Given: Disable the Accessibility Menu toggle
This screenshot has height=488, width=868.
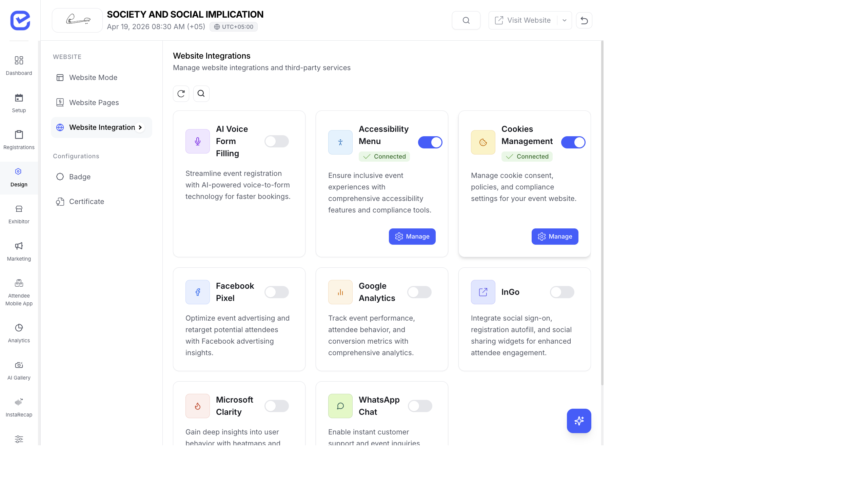Looking at the screenshot, I should [x=430, y=142].
